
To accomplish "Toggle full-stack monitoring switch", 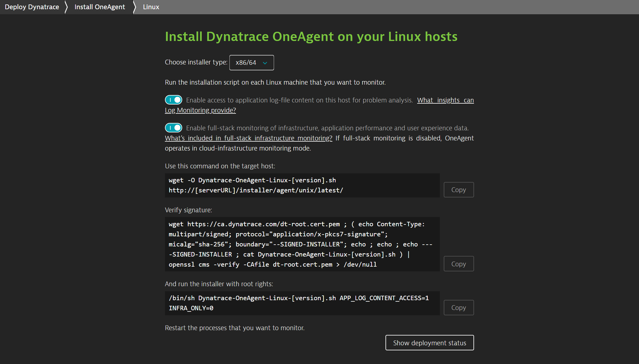I will tap(174, 128).
